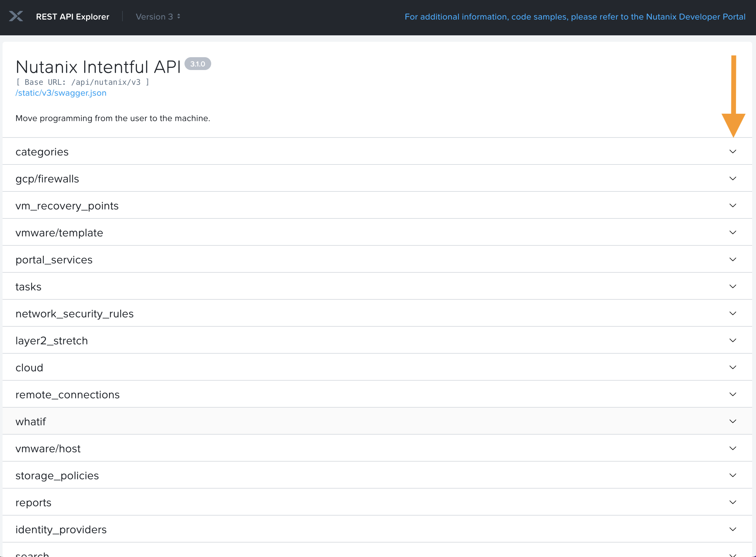The width and height of the screenshot is (756, 557).
Task: Expand portal_services with its chevron icon
Action: pos(733,260)
